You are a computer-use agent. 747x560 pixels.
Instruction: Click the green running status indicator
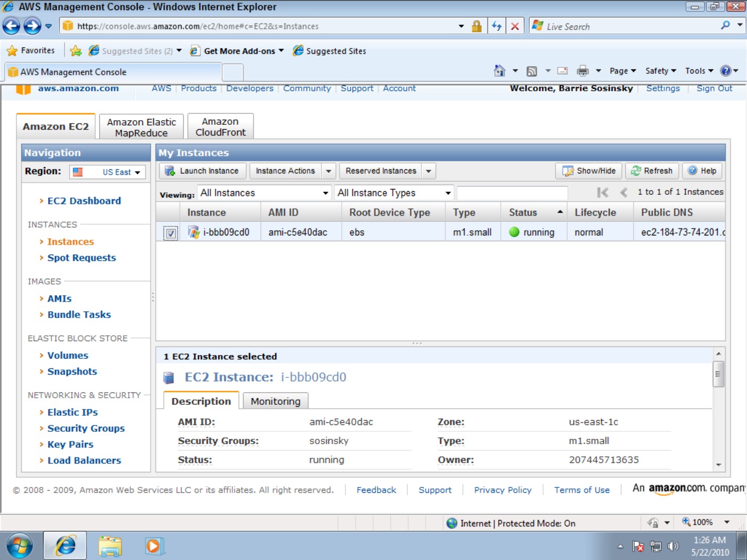[x=514, y=232]
